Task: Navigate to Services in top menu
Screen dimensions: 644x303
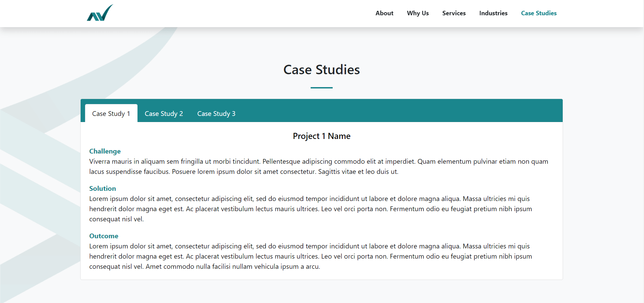Action: pyautogui.click(x=454, y=13)
